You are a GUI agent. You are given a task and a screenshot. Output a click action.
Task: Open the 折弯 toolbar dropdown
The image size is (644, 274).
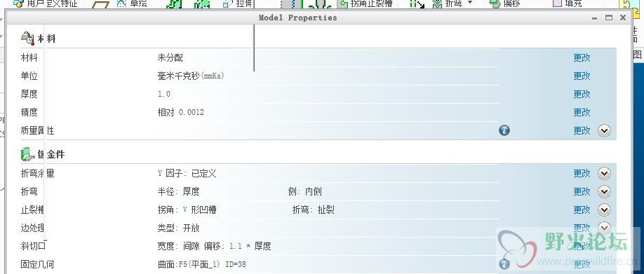(x=470, y=4)
